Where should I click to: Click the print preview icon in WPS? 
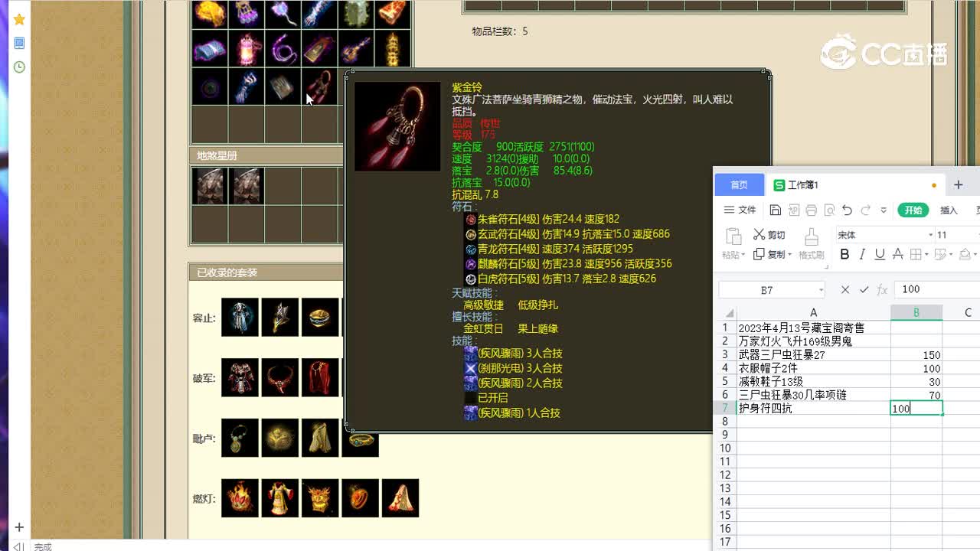tap(829, 210)
